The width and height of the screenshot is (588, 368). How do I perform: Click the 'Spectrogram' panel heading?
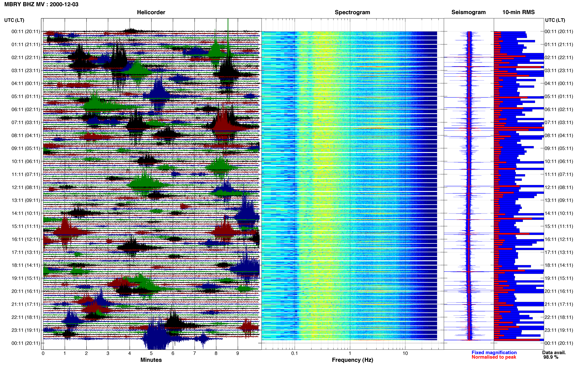(352, 12)
